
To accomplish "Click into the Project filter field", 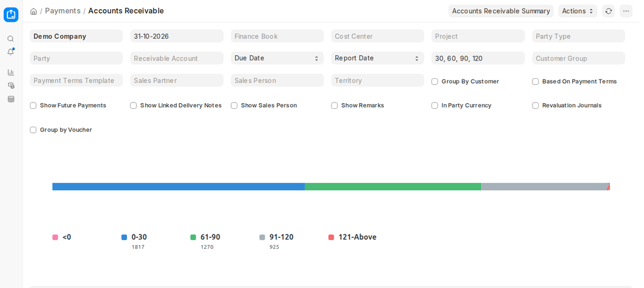I will (478, 36).
